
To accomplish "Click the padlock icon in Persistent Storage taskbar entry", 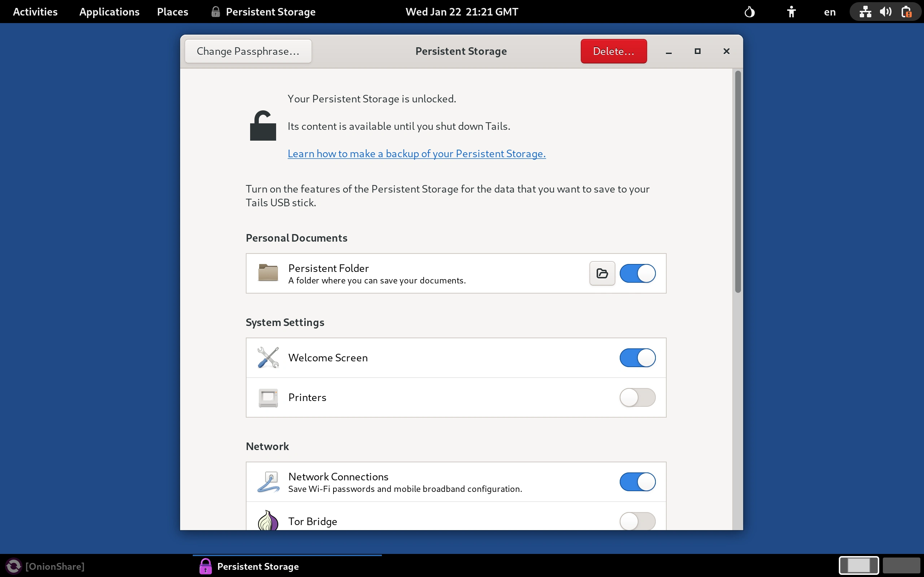I will coord(206,566).
